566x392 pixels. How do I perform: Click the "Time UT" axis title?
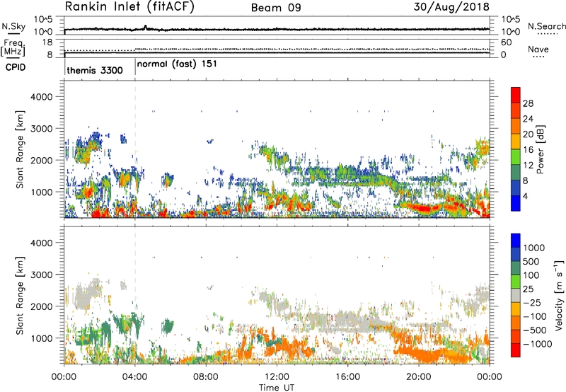coord(277,387)
